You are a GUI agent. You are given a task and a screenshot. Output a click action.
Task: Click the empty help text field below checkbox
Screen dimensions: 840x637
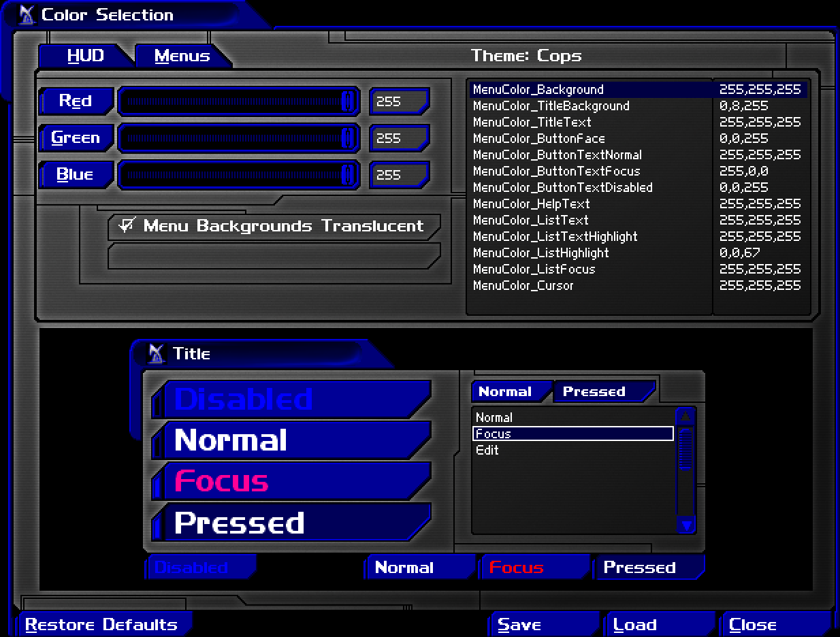pyautogui.click(x=274, y=256)
